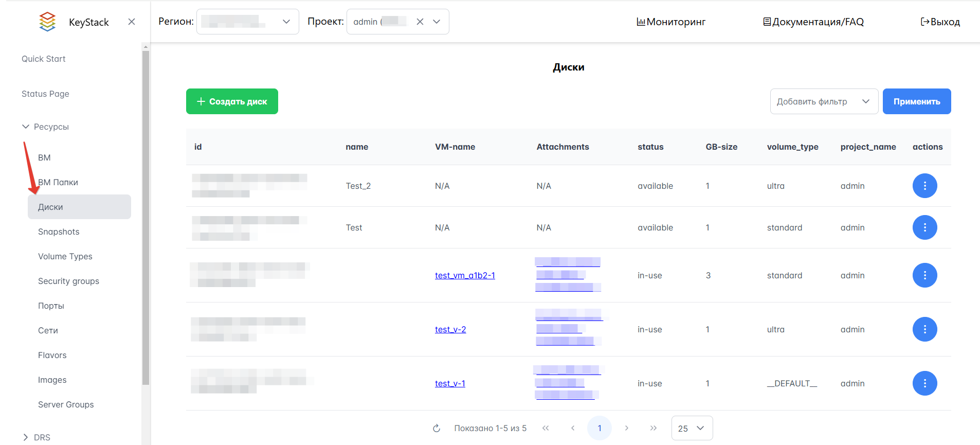Click the Создать диск button

point(232,101)
